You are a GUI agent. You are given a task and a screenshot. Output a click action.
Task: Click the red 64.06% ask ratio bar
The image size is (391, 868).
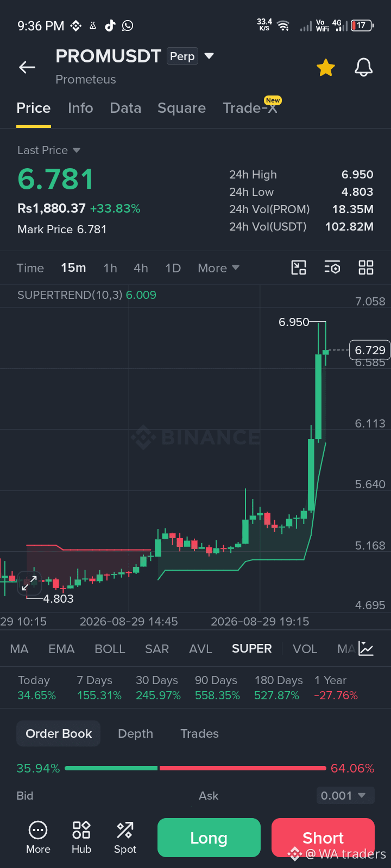[243, 768]
